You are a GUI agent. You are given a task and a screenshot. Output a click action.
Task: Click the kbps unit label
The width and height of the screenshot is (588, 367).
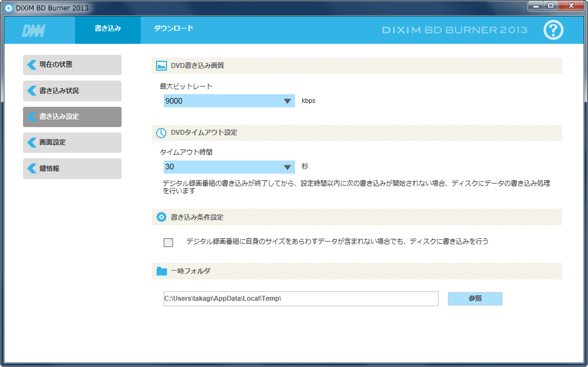[308, 101]
